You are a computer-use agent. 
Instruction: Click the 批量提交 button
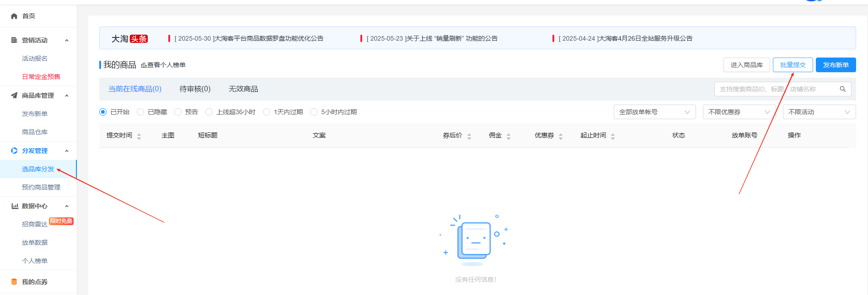coord(793,65)
